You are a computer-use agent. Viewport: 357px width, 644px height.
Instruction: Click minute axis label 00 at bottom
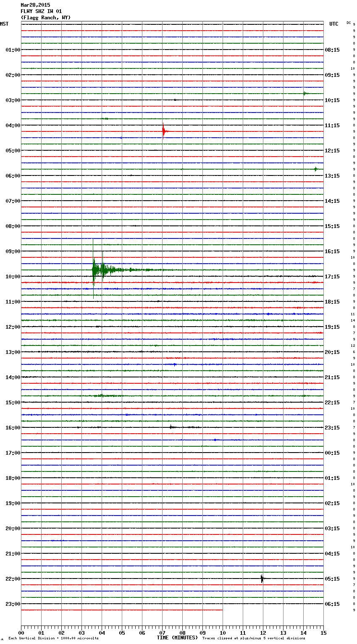tap(21, 633)
